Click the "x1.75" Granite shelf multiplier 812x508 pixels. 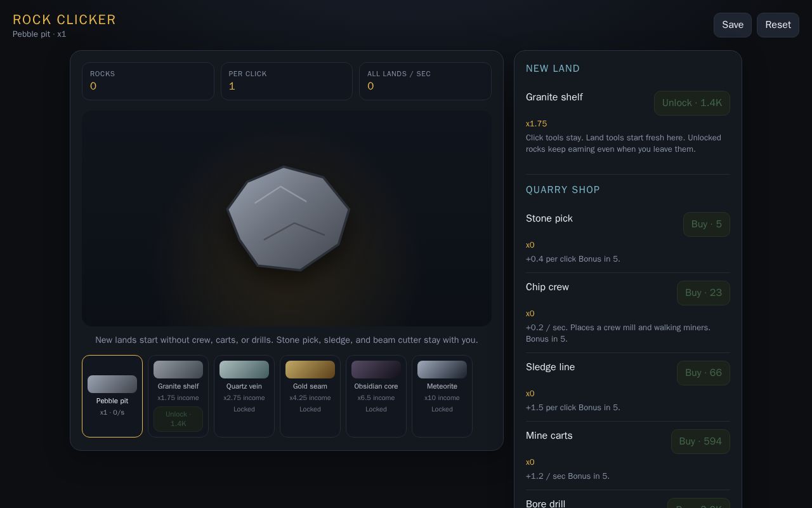[536, 124]
